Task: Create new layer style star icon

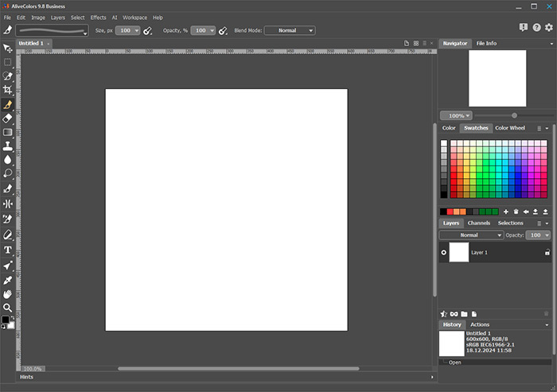Action: [x=444, y=314]
